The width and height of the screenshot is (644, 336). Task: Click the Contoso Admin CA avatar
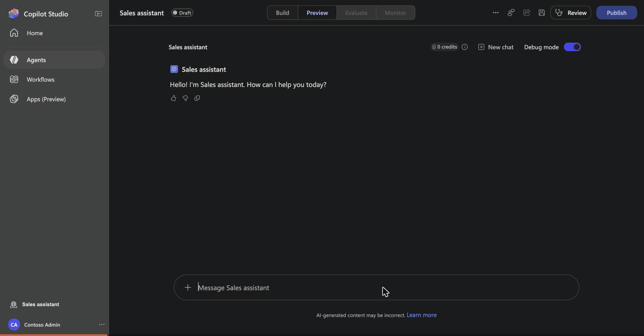coord(14,324)
